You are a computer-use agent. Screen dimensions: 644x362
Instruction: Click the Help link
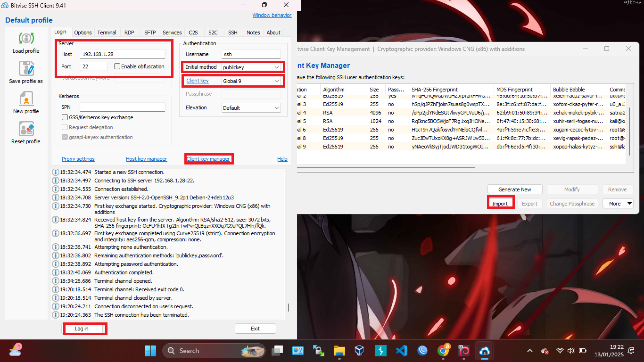click(x=282, y=159)
